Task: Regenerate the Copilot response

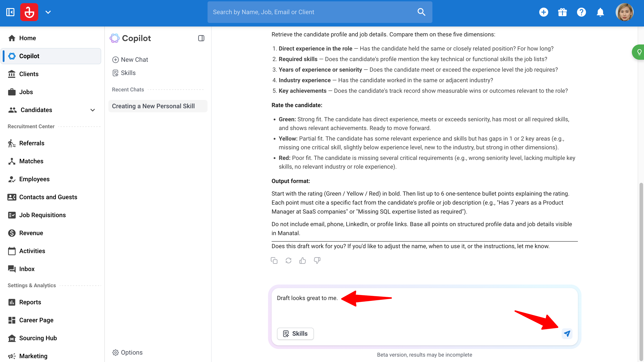Action: (x=288, y=260)
